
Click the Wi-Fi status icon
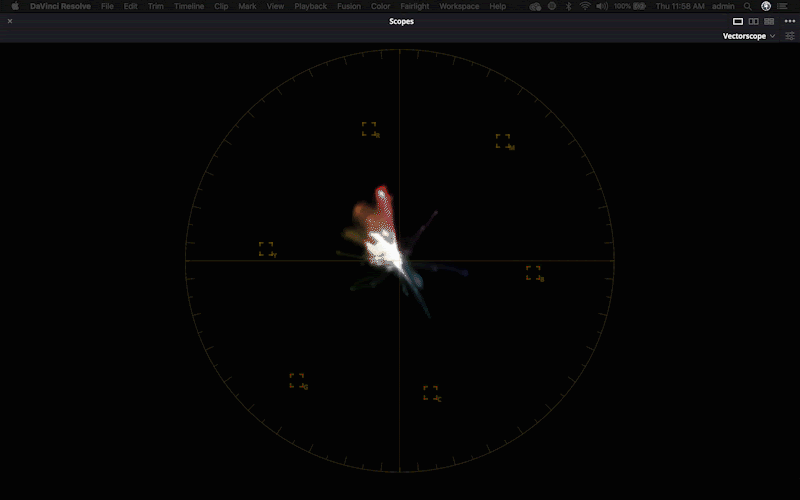click(584, 6)
